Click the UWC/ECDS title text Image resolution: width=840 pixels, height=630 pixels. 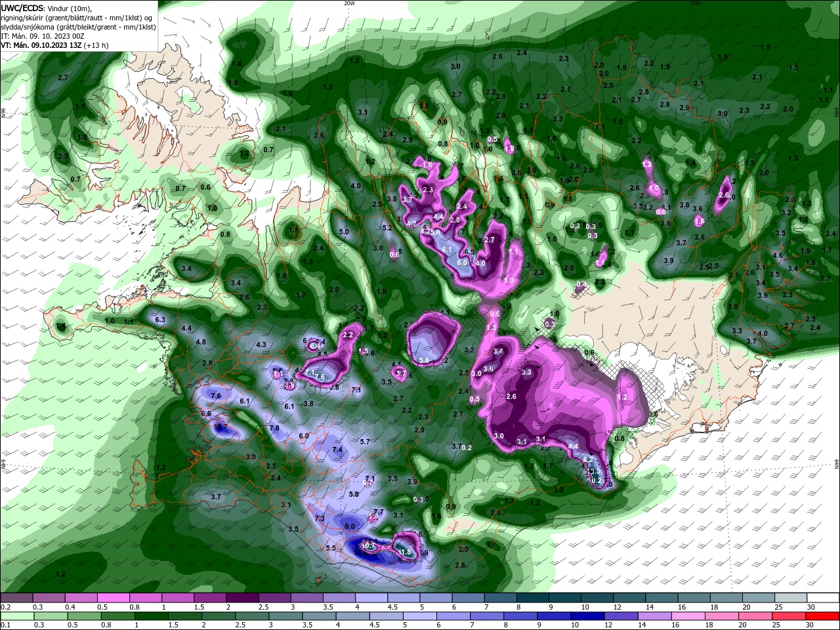coord(22,8)
